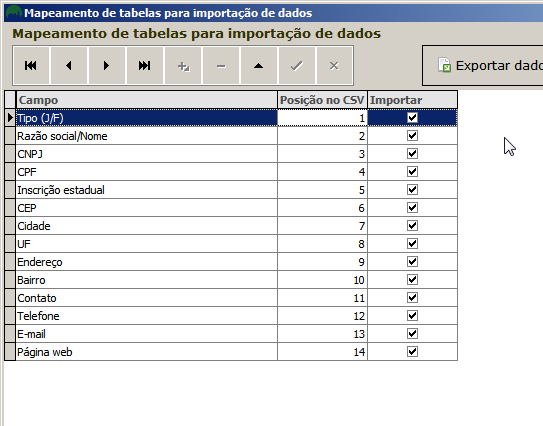The height and width of the screenshot is (426, 543).
Task: Uncheck Importar for Razão social/Nome
Action: click(x=412, y=136)
